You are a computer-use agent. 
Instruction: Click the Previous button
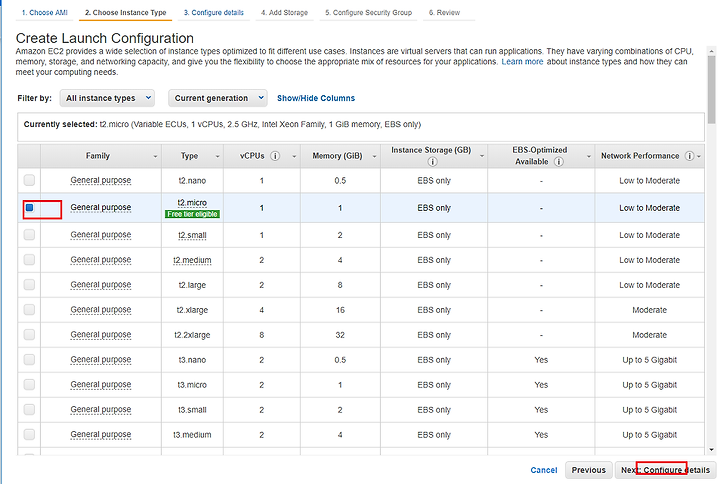[589, 470]
